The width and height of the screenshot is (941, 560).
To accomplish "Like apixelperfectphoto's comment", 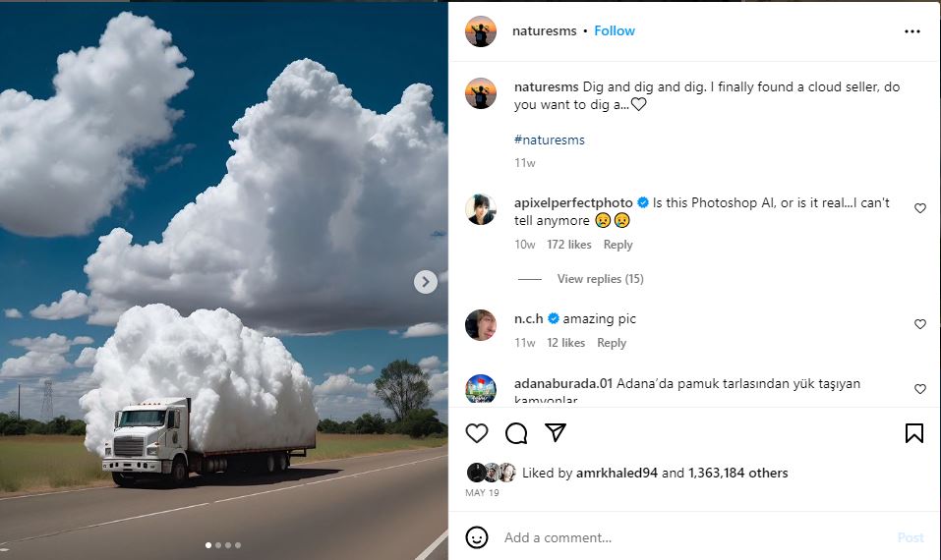I will pyautogui.click(x=920, y=208).
